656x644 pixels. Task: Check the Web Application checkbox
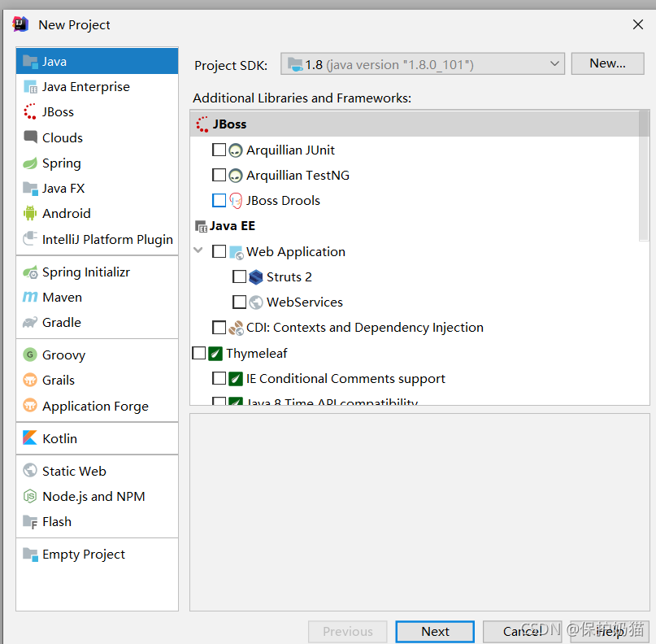point(219,251)
